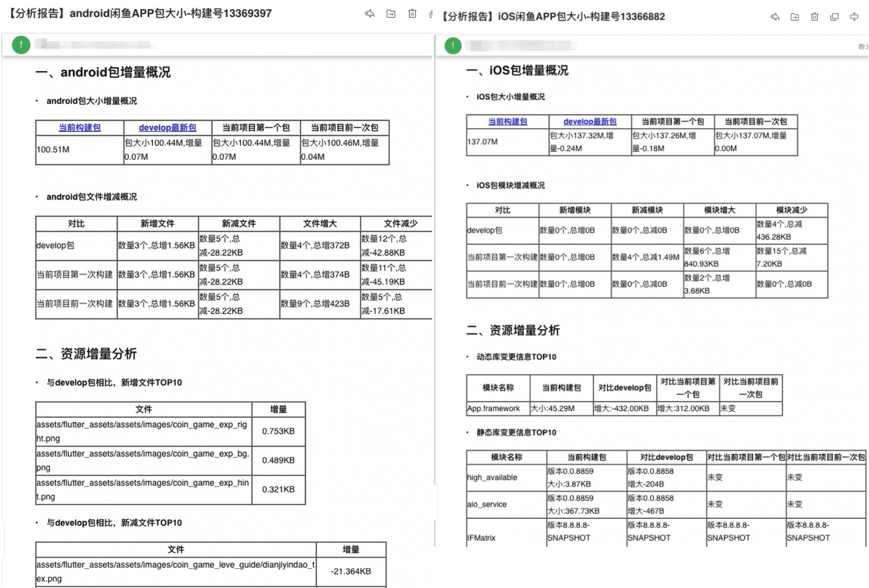Move the iOS report email to folder
The image size is (869, 588).
pos(795,17)
